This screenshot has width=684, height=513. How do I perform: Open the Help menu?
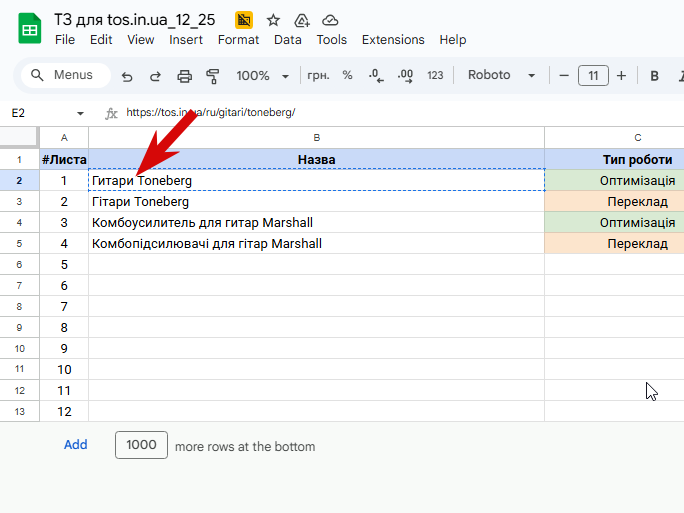(453, 40)
